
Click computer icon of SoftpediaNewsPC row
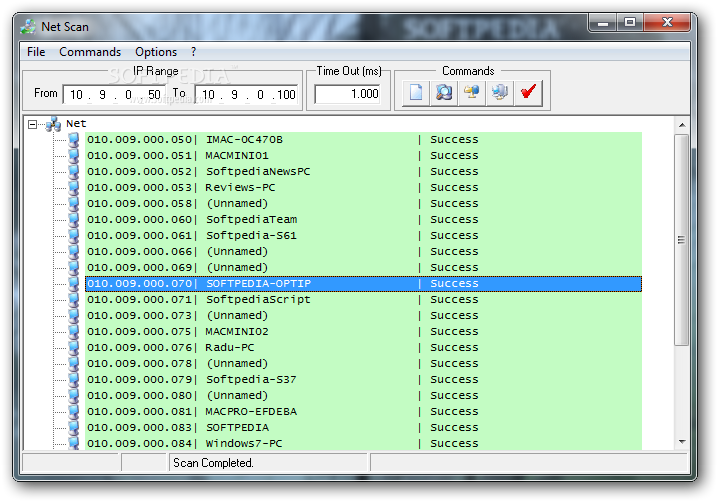pos(74,172)
